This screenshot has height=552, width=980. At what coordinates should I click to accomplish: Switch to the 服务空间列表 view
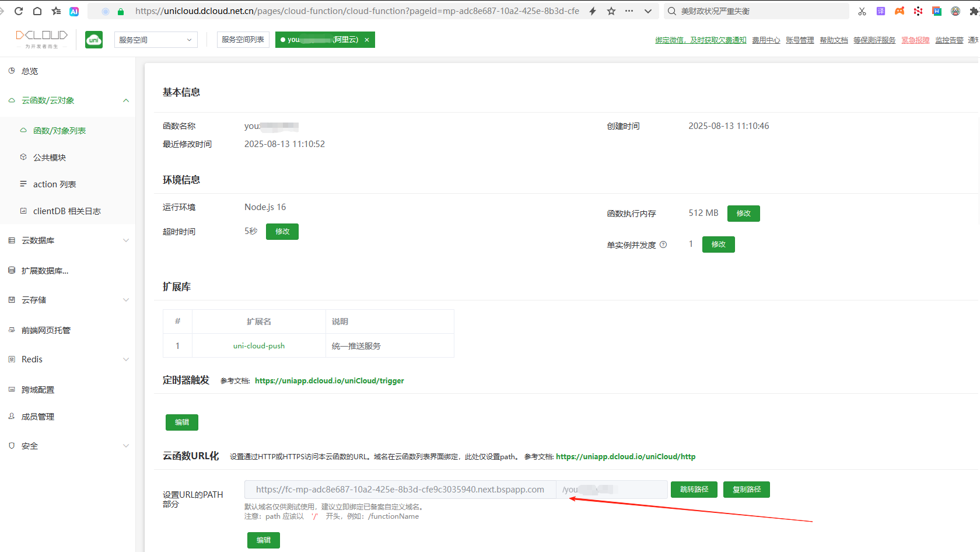pos(243,39)
